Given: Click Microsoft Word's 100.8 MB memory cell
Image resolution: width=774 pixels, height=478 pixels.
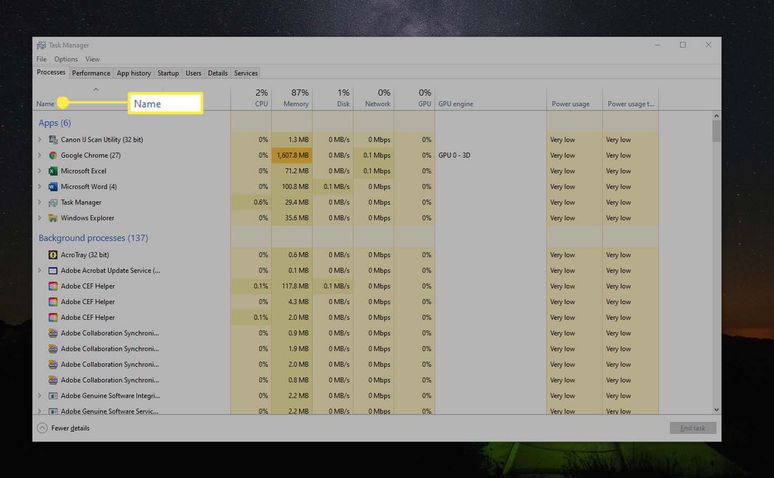Looking at the screenshot, I should [292, 187].
